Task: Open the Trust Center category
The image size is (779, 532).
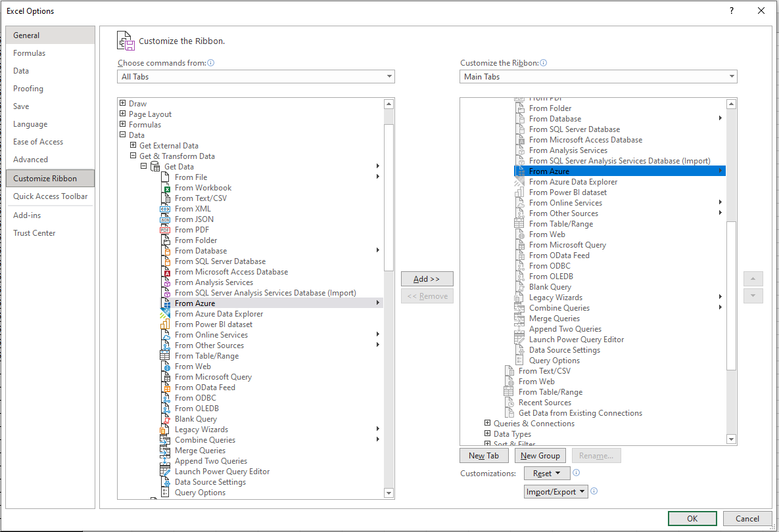Action: pos(50,233)
